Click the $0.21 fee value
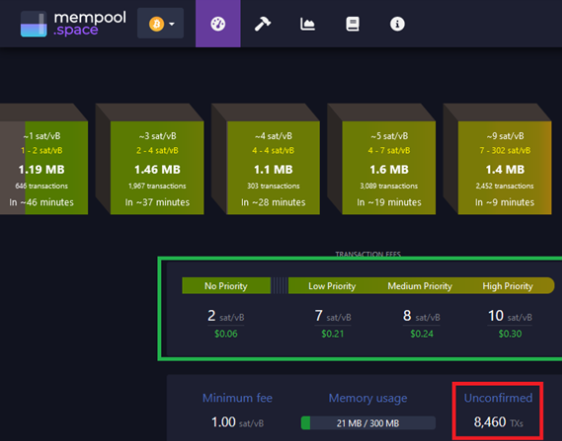 [x=333, y=334]
